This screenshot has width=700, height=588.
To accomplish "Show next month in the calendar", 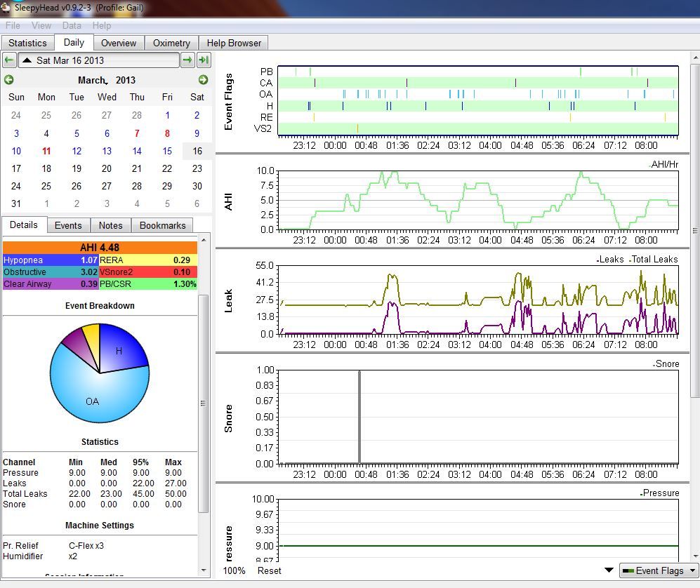I will click(203, 80).
